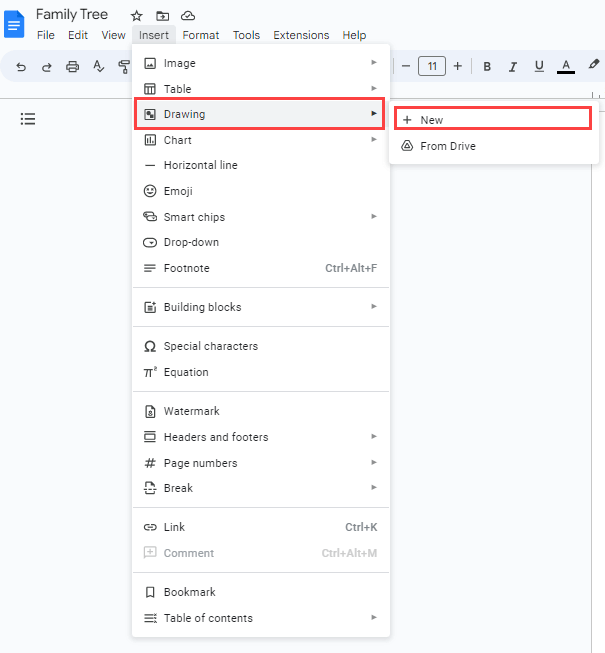Click the move to folder icon
This screenshot has width=605, height=653.
click(x=162, y=16)
